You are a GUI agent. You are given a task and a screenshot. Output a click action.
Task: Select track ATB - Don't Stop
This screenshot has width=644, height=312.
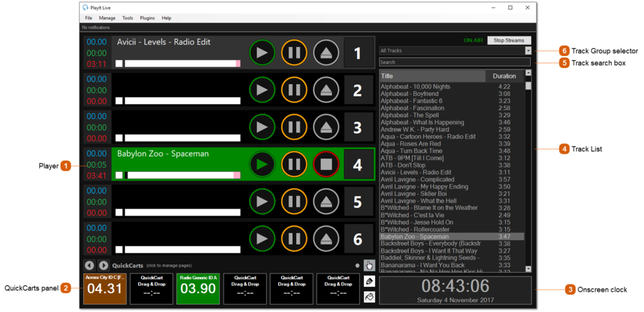coord(452,165)
